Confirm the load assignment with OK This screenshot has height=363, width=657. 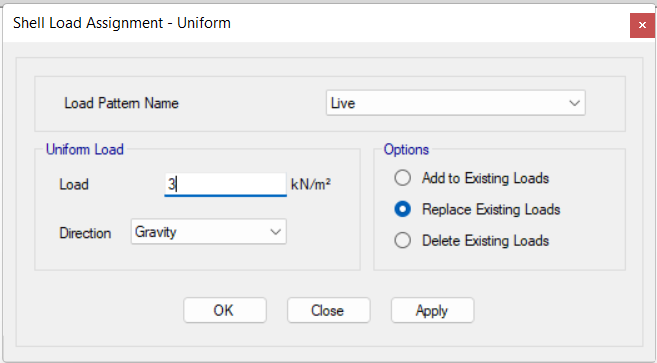click(x=225, y=310)
